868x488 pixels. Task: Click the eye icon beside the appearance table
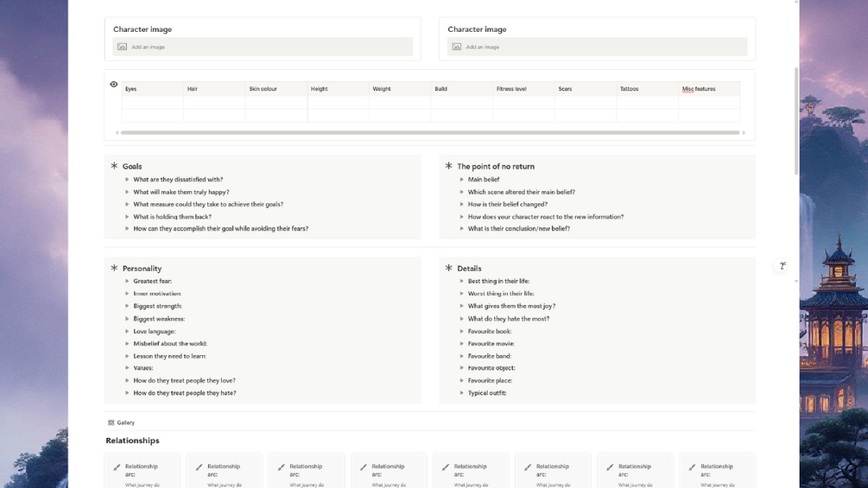point(113,85)
